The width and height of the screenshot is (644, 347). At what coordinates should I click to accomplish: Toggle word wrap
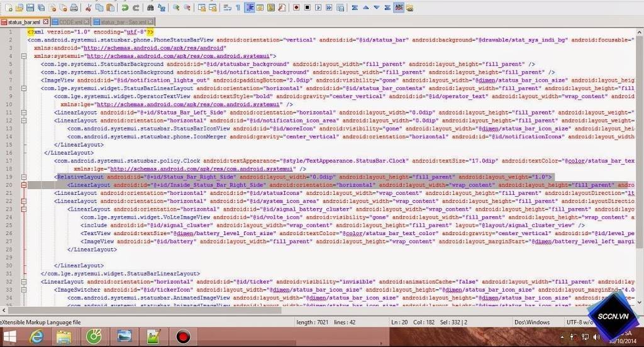tap(227, 8)
